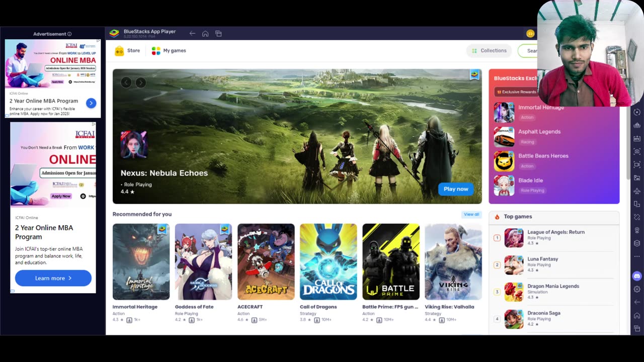
Task: Select Battle Bears Heroes in exclusives list
Action: (553, 161)
